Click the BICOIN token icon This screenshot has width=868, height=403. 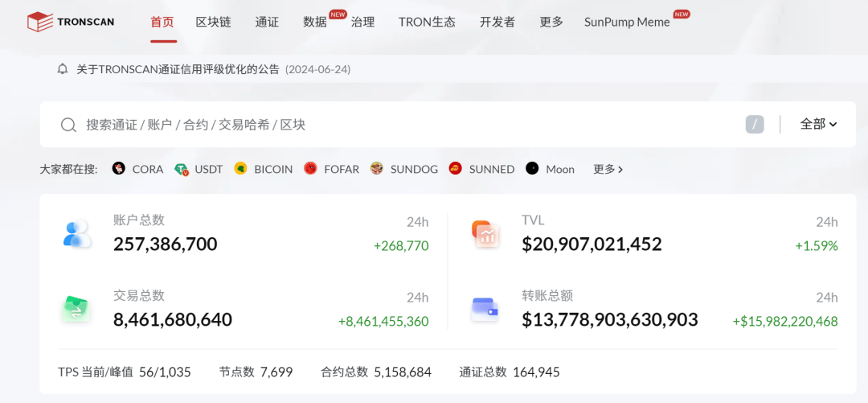point(240,168)
